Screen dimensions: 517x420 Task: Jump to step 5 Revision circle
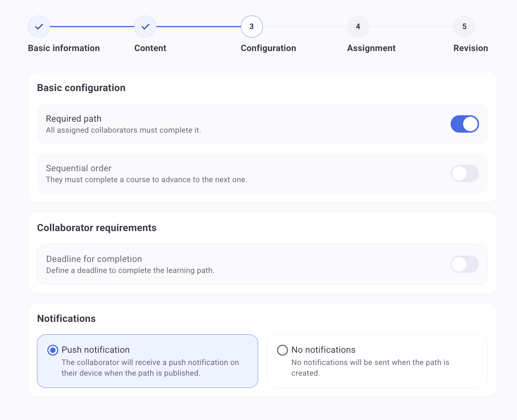[464, 27]
